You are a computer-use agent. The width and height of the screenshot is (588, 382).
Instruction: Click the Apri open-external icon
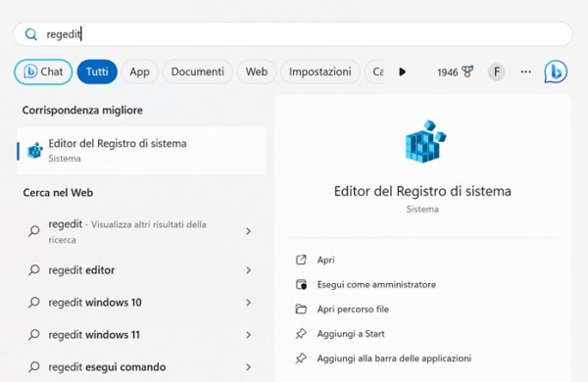click(x=301, y=260)
